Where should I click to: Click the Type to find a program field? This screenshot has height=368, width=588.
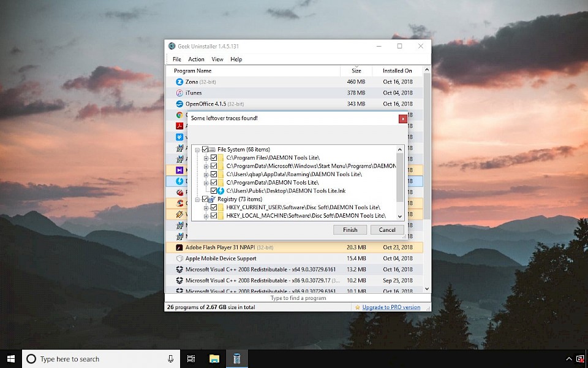click(298, 298)
